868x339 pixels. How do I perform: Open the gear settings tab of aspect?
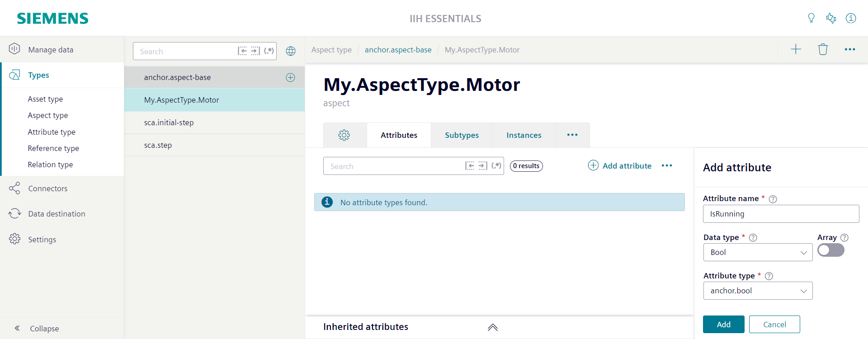[x=344, y=135]
